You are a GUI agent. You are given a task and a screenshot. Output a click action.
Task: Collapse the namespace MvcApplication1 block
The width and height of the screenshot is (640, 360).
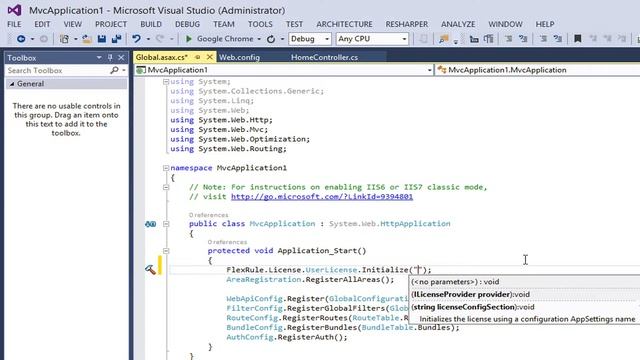[x=166, y=168]
